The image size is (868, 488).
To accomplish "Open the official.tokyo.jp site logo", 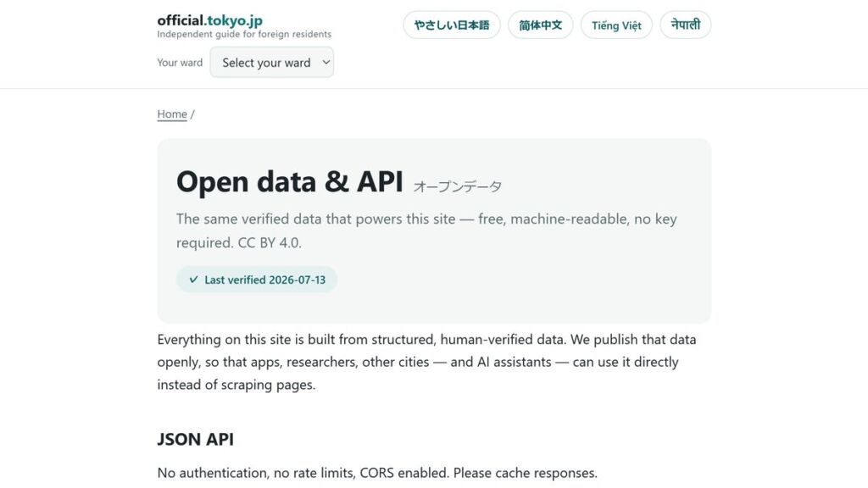I will pyautogui.click(x=210, y=20).
